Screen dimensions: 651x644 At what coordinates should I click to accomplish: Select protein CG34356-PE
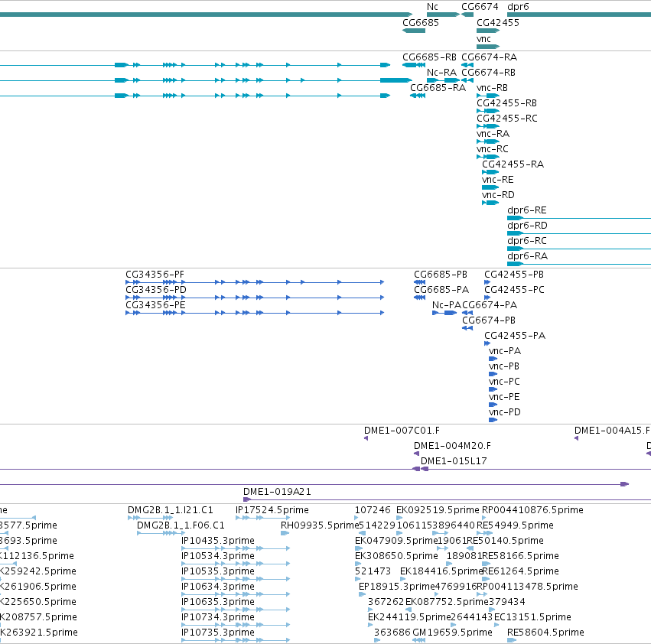point(155,306)
